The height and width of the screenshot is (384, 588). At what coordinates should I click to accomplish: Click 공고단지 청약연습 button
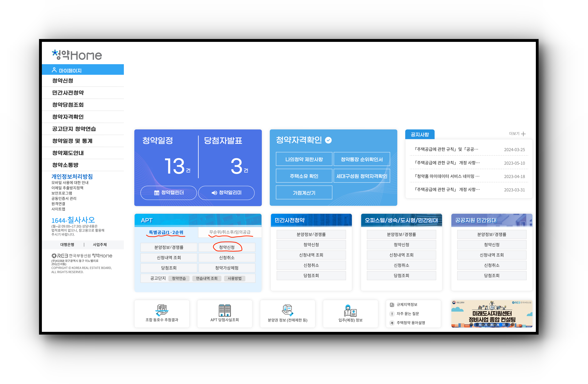click(179, 278)
